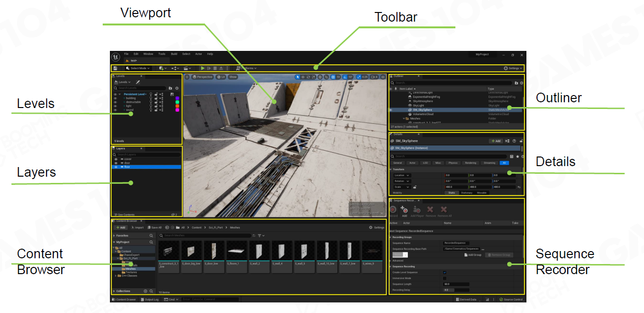Click the pencil edit icon in Levels panel

pyautogui.click(x=138, y=82)
